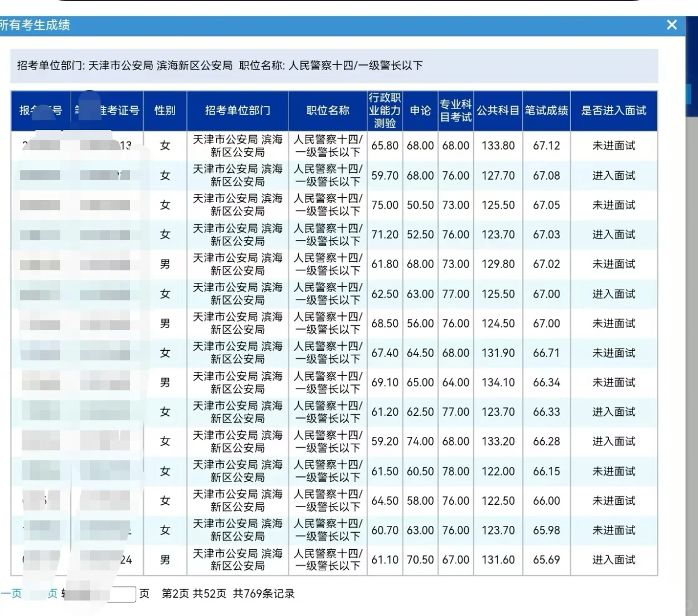Click the written score 67.03 cell
The image size is (698, 616).
[547, 235]
